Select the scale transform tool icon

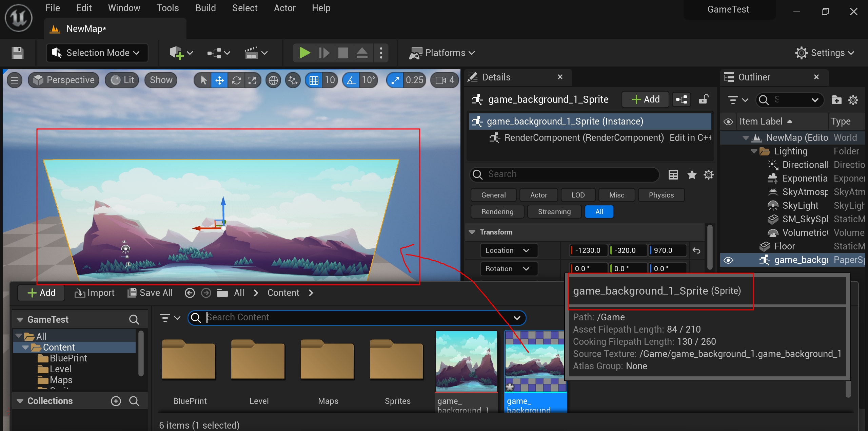pyautogui.click(x=252, y=80)
